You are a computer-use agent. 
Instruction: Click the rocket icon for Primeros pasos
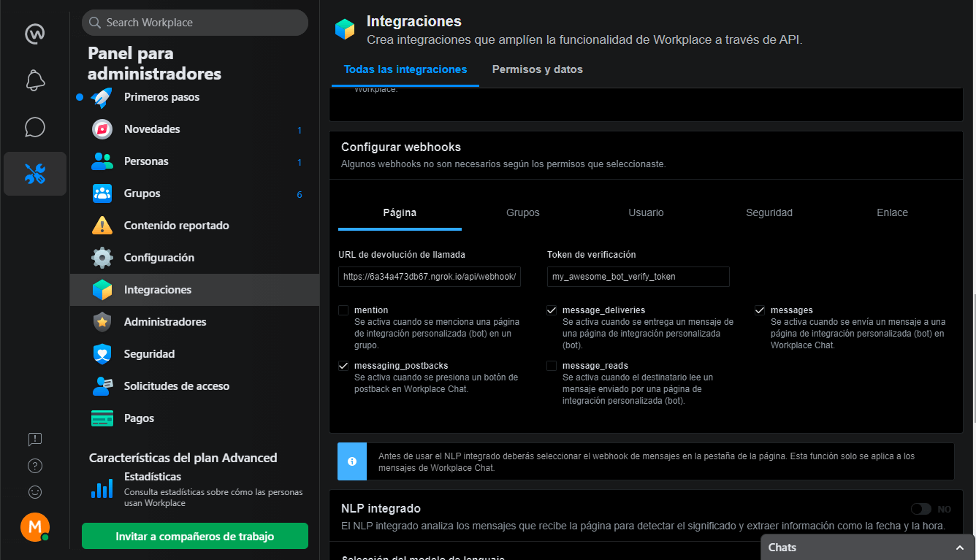pyautogui.click(x=102, y=97)
